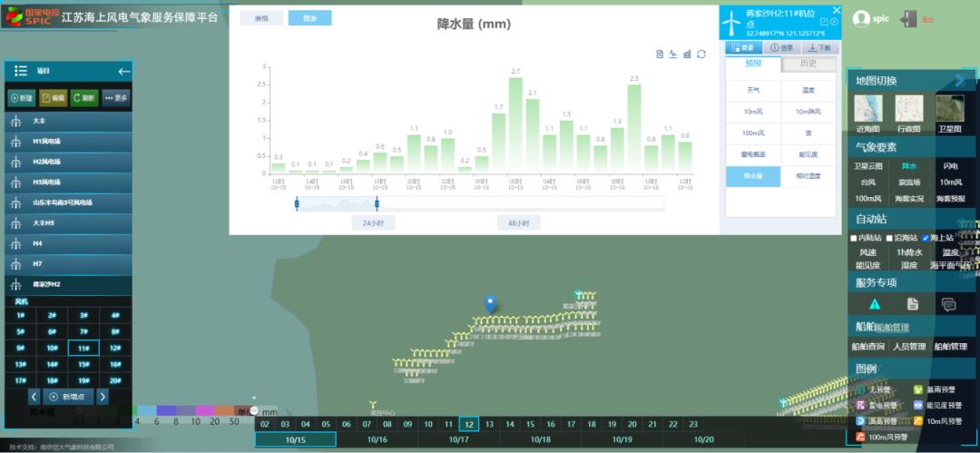This screenshot has height=453, width=980.
Task: Collapse right panel with blue chevron
Action: pos(959,80)
